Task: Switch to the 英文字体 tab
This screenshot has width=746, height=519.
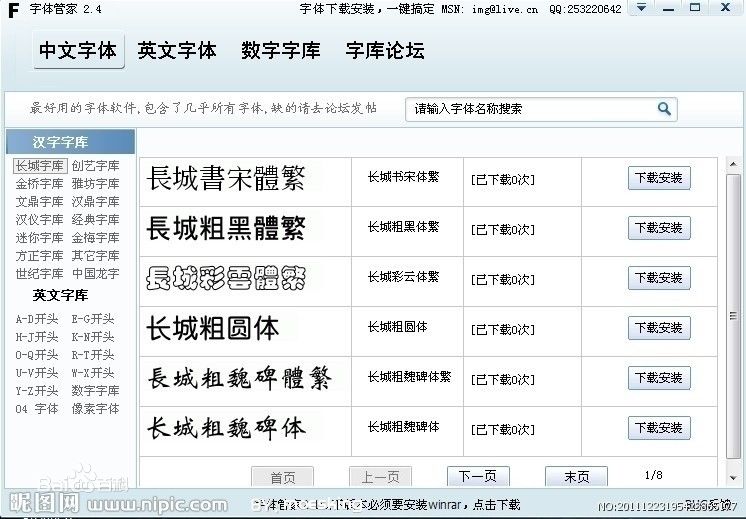Action: (177, 51)
